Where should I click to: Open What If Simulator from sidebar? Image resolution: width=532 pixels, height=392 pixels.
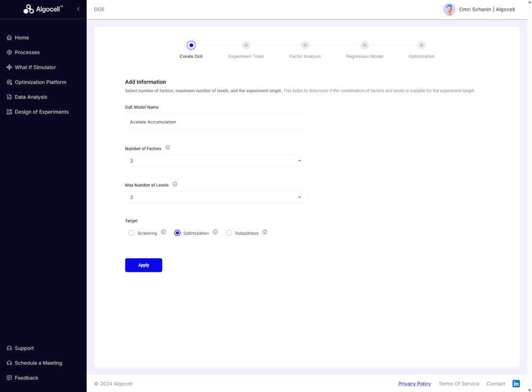[x=35, y=67]
